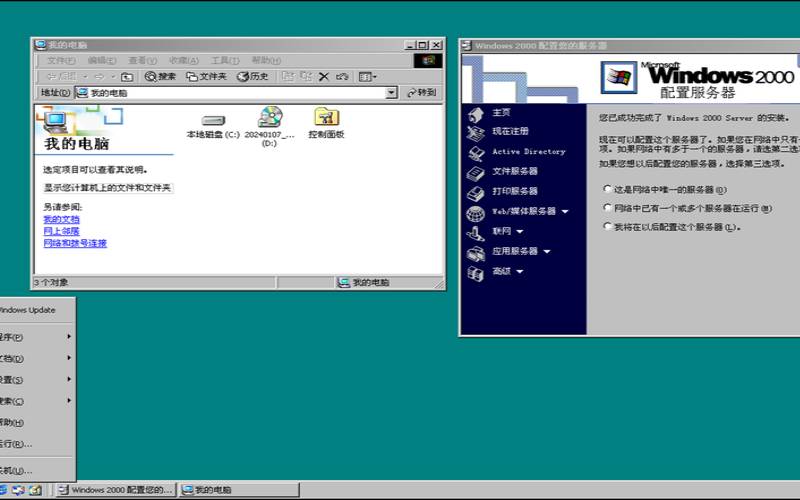
Task: Select 这是网络中唯一的服务器 radio option
Action: (607, 189)
